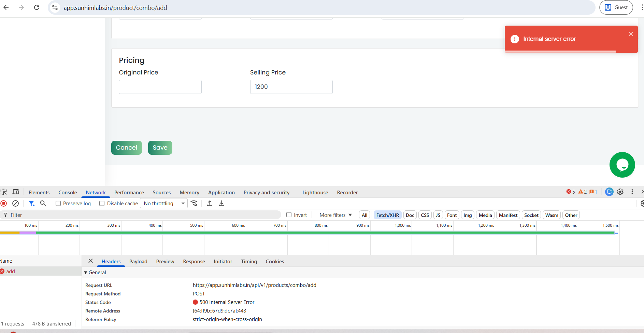Stop recording network log
This screenshot has height=333, width=644.
point(4,204)
